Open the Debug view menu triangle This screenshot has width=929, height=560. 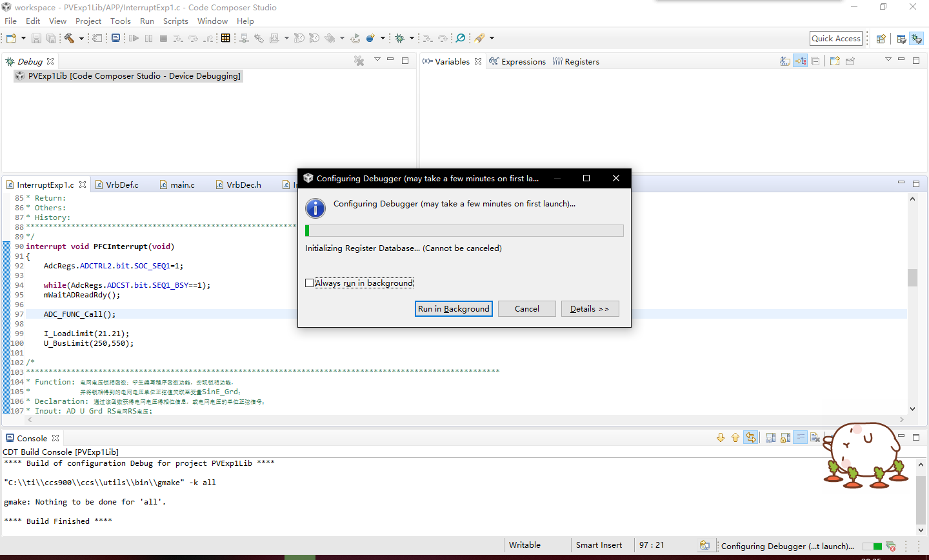[x=377, y=59]
